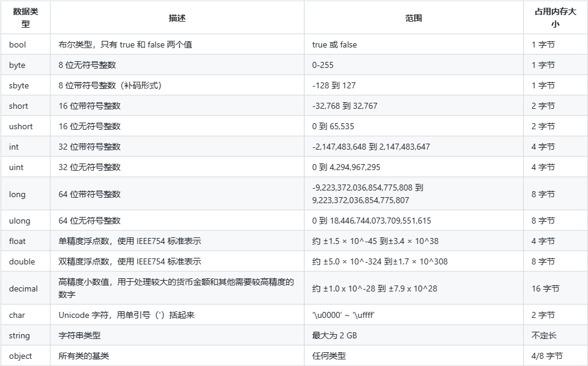588x366 pixels.
Task: Select the char type cell
Action: (x=25, y=315)
